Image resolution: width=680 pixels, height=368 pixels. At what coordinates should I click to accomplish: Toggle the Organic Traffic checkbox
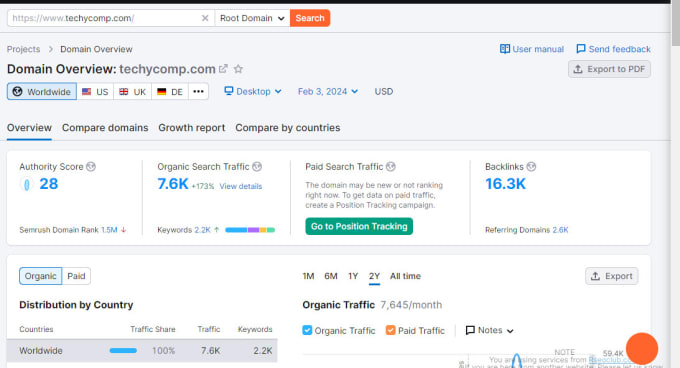(307, 330)
